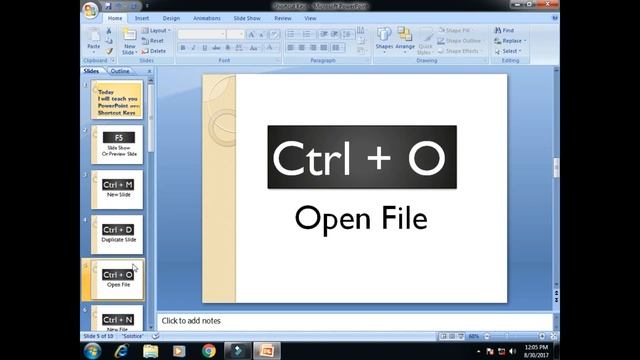Open the Shape Effects dropdown
The width and height of the screenshot is (640, 360).
coord(460,51)
